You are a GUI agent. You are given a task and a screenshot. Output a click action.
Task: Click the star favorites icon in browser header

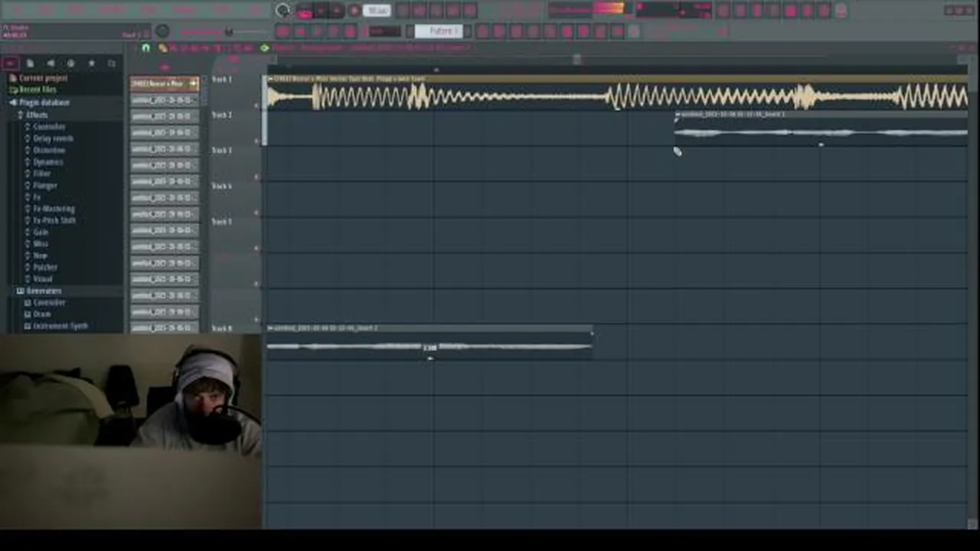click(x=91, y=64)
